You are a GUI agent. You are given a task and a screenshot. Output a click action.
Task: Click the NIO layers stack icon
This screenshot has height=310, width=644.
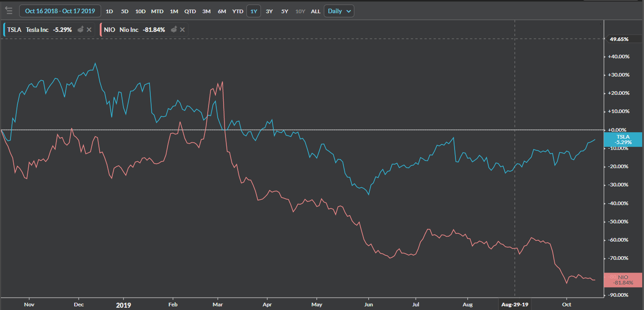coord(174,30)
